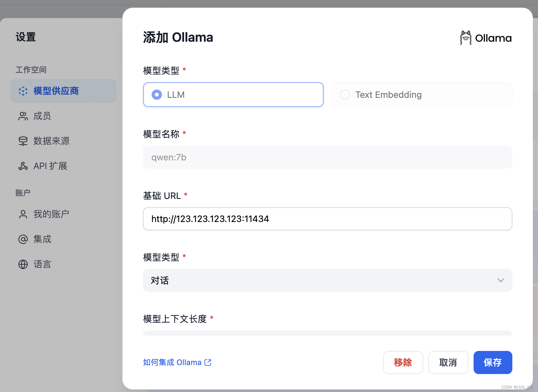The width and height of the screenshot is (538, 392).
Task: Click the language globe icon
Action: click(23, 264)
